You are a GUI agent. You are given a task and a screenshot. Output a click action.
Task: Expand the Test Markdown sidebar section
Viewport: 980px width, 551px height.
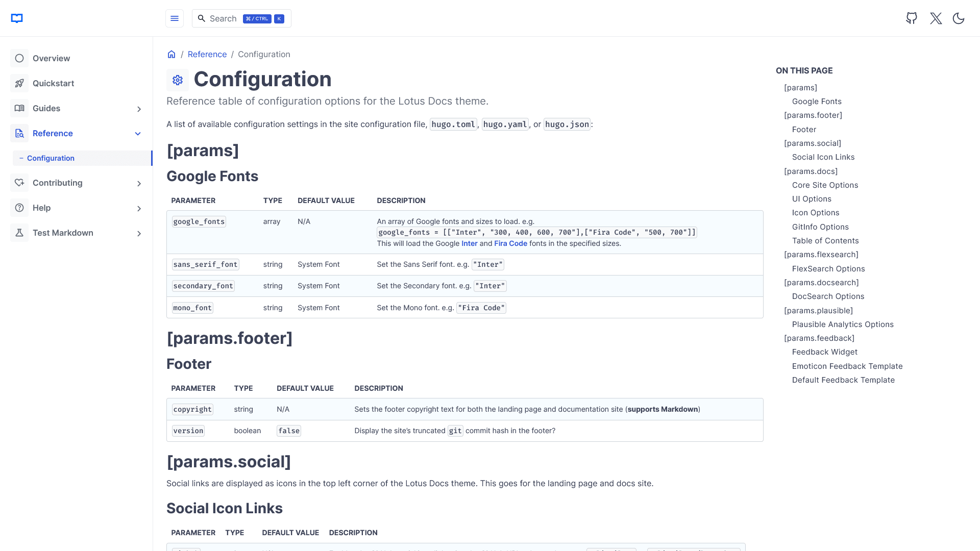click(139, 234)
